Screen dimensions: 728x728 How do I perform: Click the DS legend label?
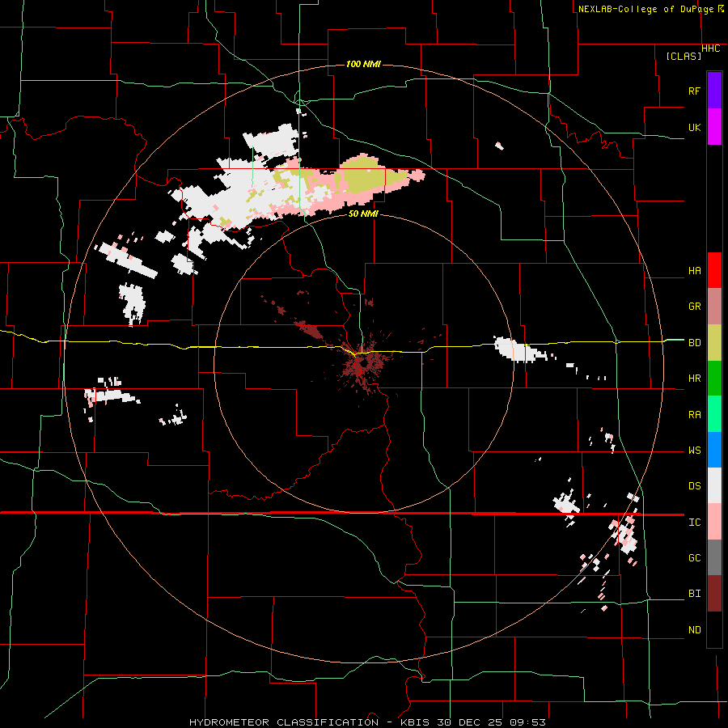pyautogui.click(x=694, y=486)
